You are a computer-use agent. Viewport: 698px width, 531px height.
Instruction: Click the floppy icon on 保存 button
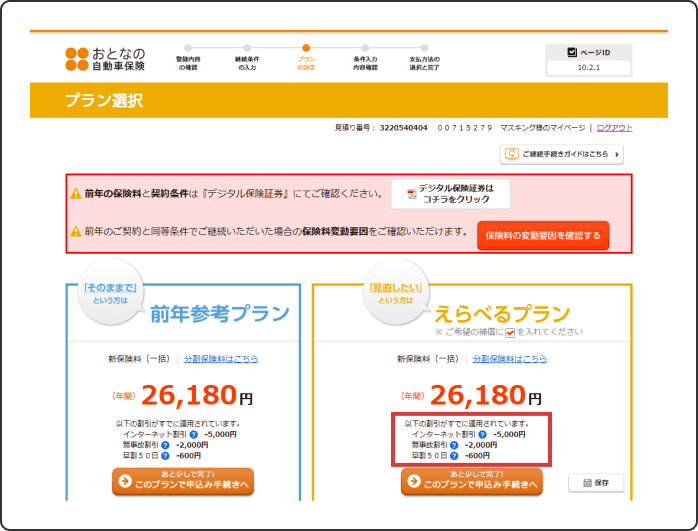click(x=588, y=483)
